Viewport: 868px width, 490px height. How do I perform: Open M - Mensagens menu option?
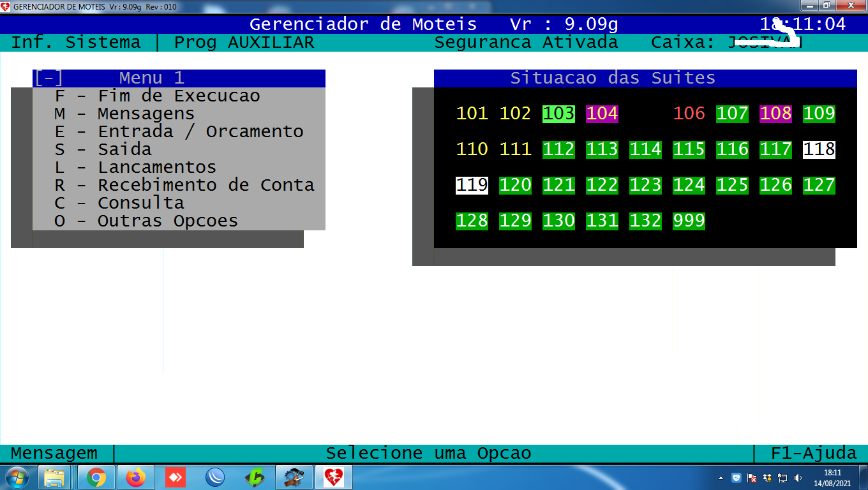179,114
